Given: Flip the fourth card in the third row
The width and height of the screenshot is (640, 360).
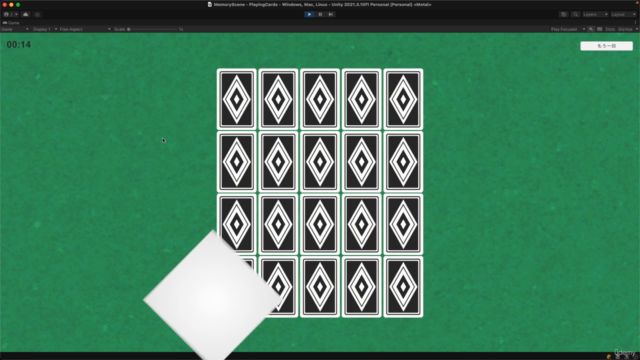Looking at the screenshot, I should pos(362,224).
